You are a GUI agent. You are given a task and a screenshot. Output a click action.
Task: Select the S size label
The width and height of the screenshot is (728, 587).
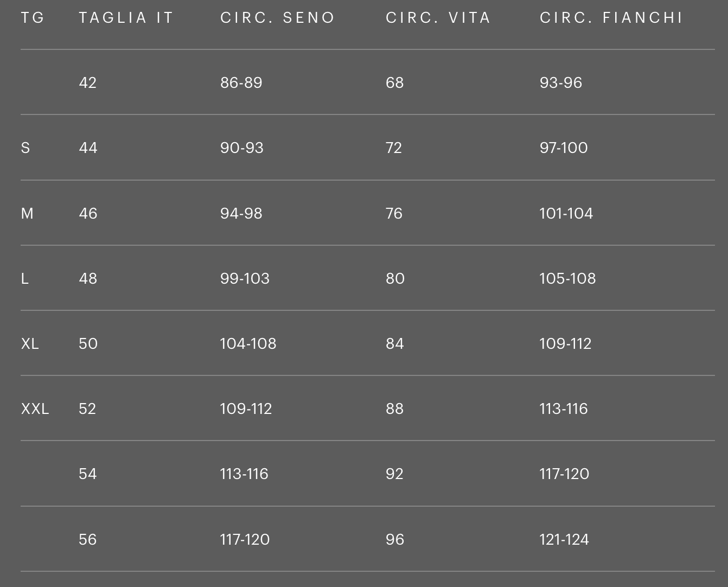25,148
